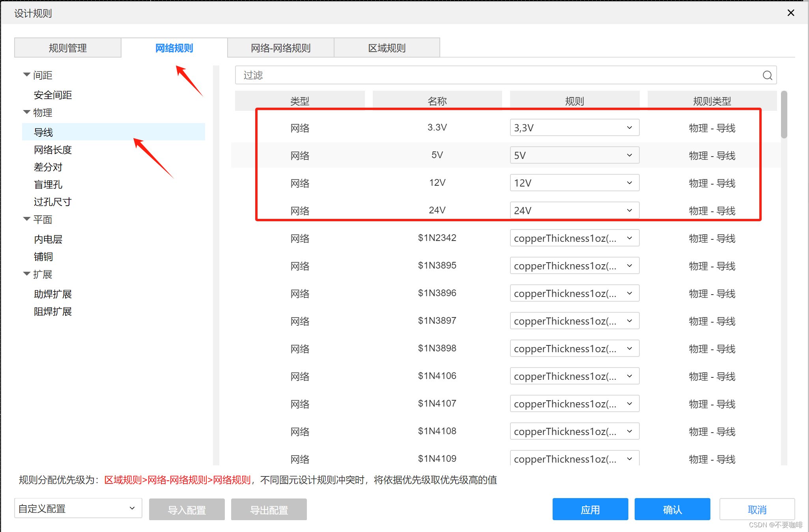Switch to the 区域规则 tab

tap(387, 48)
